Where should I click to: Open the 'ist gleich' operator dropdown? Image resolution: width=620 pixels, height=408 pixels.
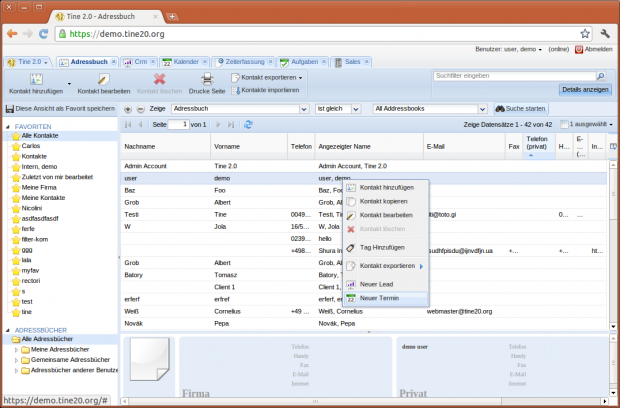[340, 108]
